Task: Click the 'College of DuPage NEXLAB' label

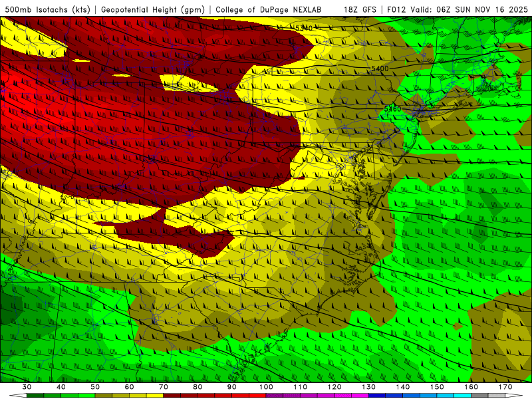Action: [x=269, y=9]
